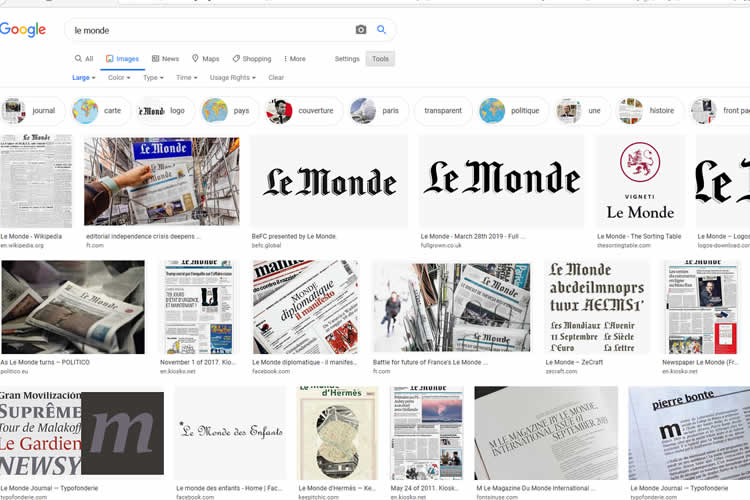Select the 'carte' suggestion chip

coord(99,111)
